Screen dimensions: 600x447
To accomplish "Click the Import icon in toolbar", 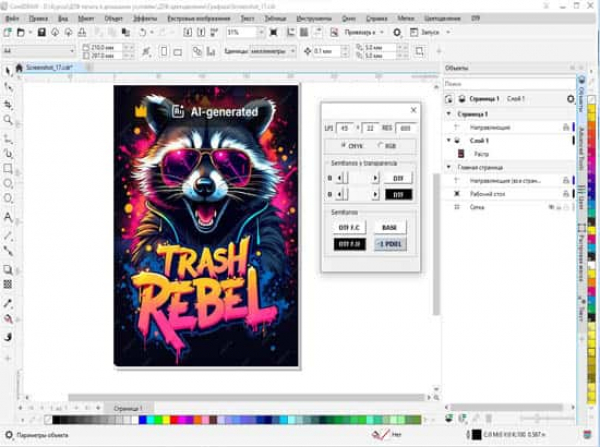I will click(188, 33).
